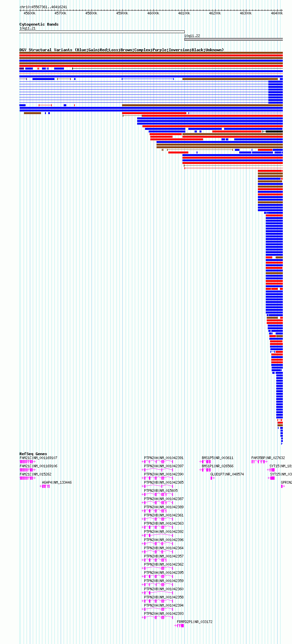The width and height of the screenshot is (292, 644).
Task: Click the chr10:45567361..46416241 region label
Action: (43, 7)
